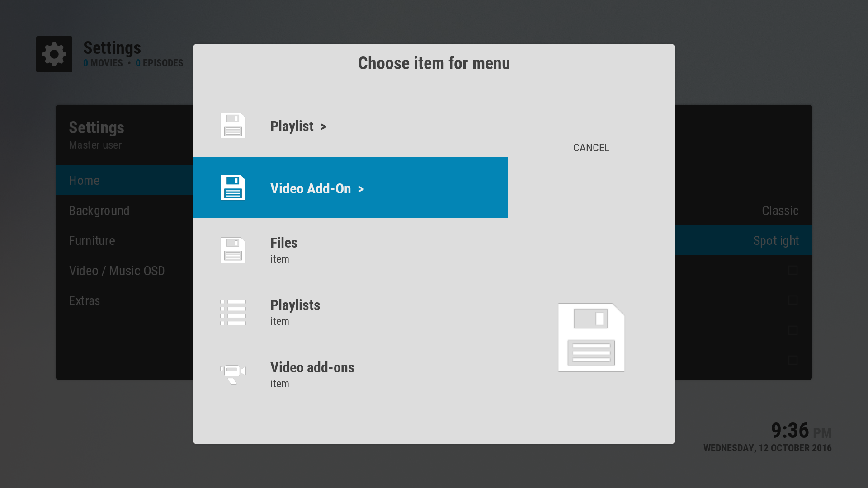Click the Video add-ons camera icon

233,375
